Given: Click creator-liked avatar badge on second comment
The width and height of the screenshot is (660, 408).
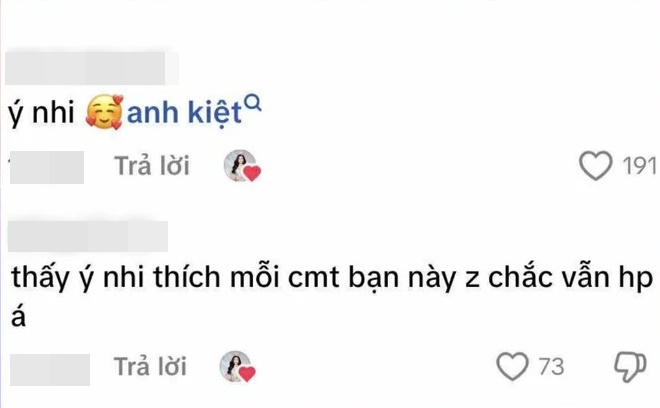Looking at the screenshot, I should (238, 366).
